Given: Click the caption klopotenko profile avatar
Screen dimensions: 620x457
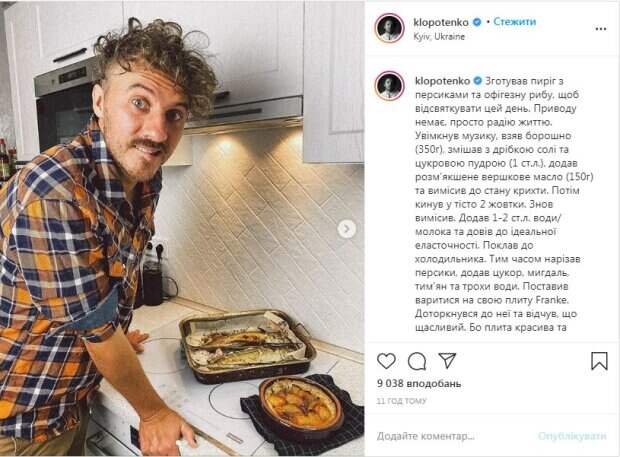Looking at the screenshot, I should pyautogui.click(x=389, y=85).
